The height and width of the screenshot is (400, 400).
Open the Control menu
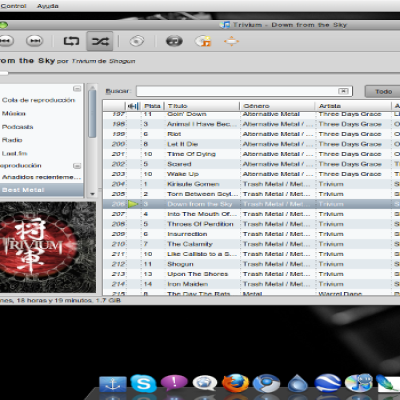click(13, 6)
